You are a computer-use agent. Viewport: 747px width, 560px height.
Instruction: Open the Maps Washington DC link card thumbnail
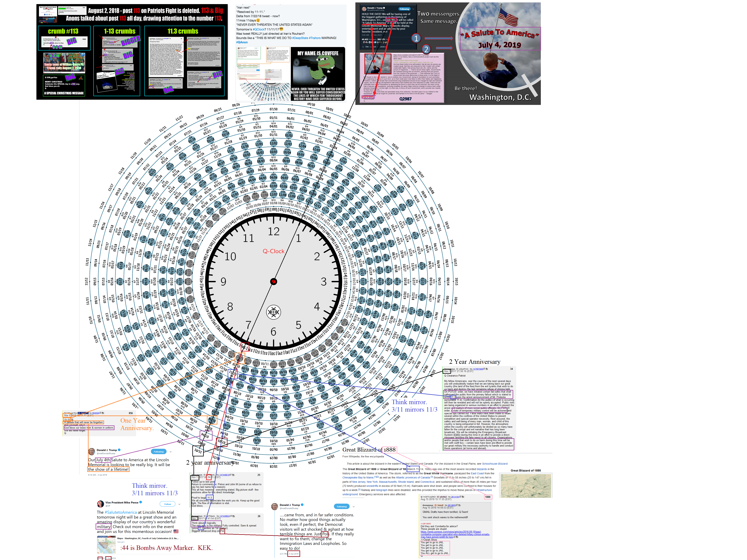click(x=106, y=545)
